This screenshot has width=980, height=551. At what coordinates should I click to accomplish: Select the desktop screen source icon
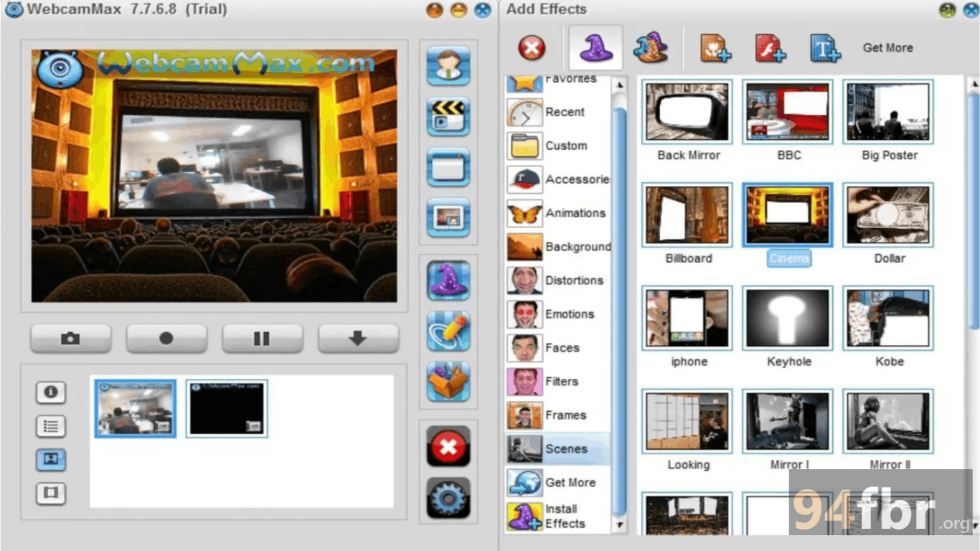448,167
